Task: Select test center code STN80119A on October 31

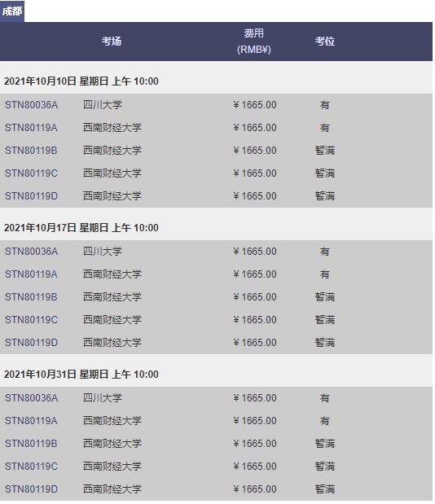Action: point(31,421)
